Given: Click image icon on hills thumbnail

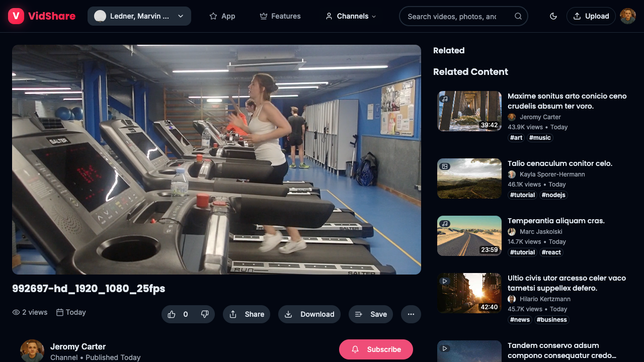Looking at the screenshot, I should (445, 166).
